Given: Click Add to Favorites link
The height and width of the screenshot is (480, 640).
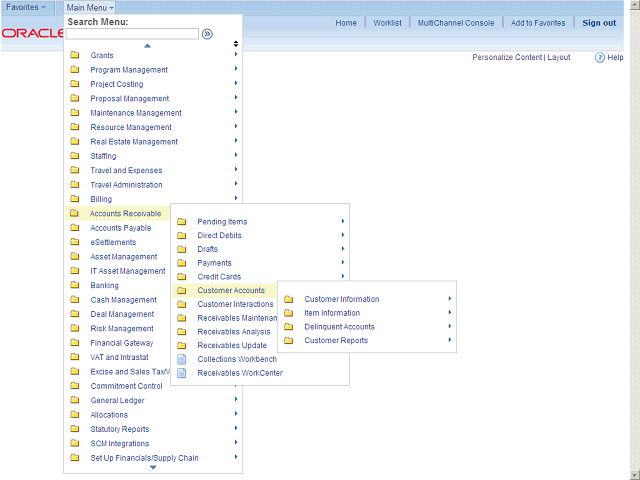Looking at the screenshot, I should click(x=538, y=23).
